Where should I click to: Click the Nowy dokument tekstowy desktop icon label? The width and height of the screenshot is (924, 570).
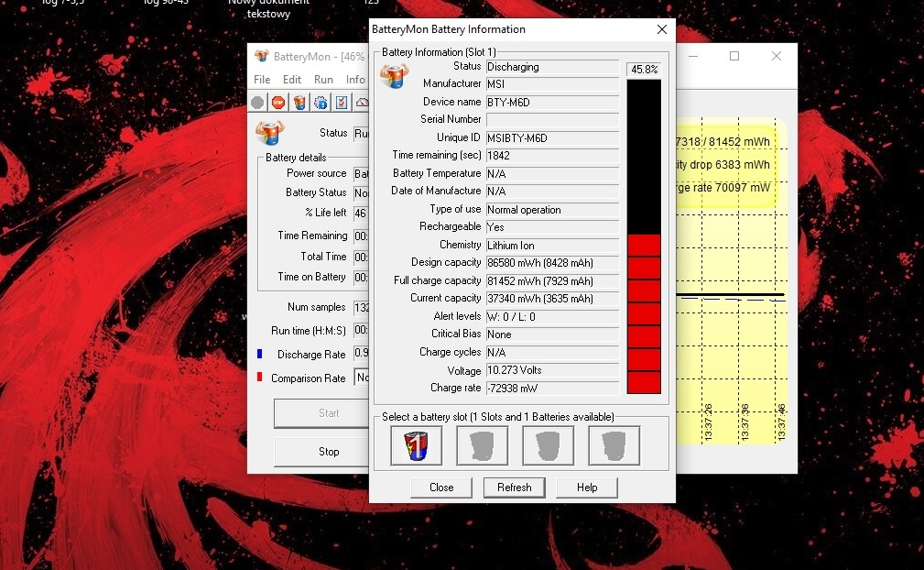[268, 7]
